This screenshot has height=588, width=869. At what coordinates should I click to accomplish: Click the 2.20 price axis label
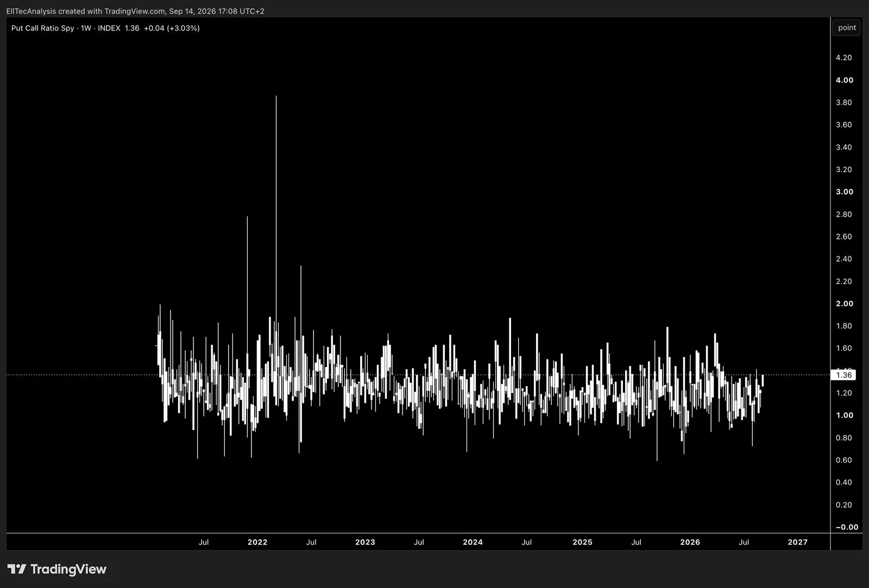pos(844,281)
